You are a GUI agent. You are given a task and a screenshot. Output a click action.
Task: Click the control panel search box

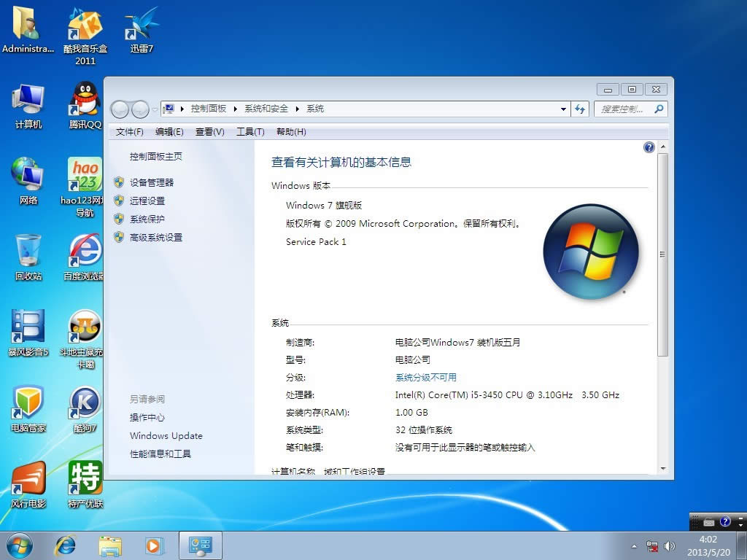(624, 108)
